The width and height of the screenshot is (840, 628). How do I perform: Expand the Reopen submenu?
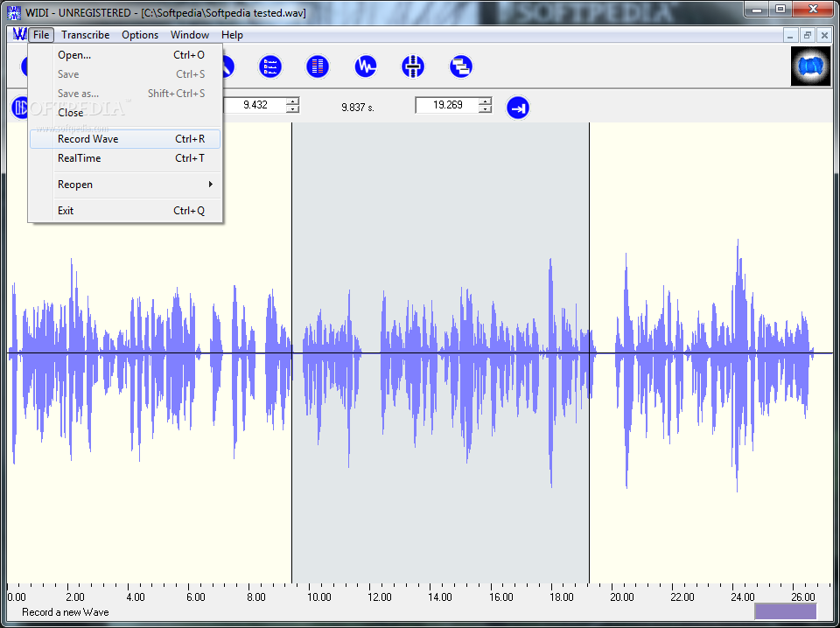(125, 185)
